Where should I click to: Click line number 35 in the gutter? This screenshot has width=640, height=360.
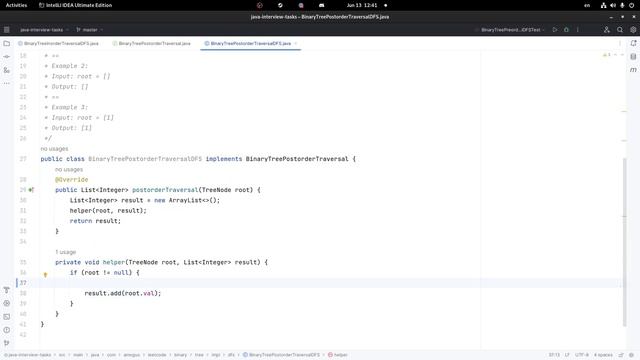(23, 262)
